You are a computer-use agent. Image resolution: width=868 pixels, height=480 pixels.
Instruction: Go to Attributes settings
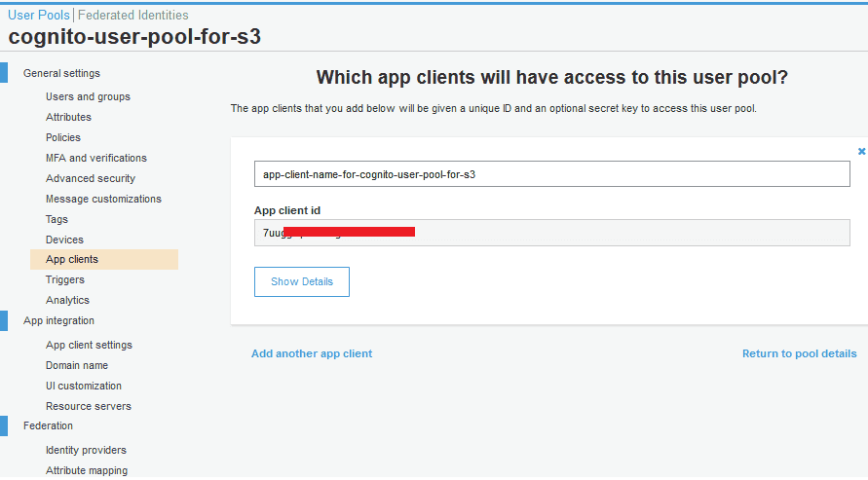(x=68, y=117)
